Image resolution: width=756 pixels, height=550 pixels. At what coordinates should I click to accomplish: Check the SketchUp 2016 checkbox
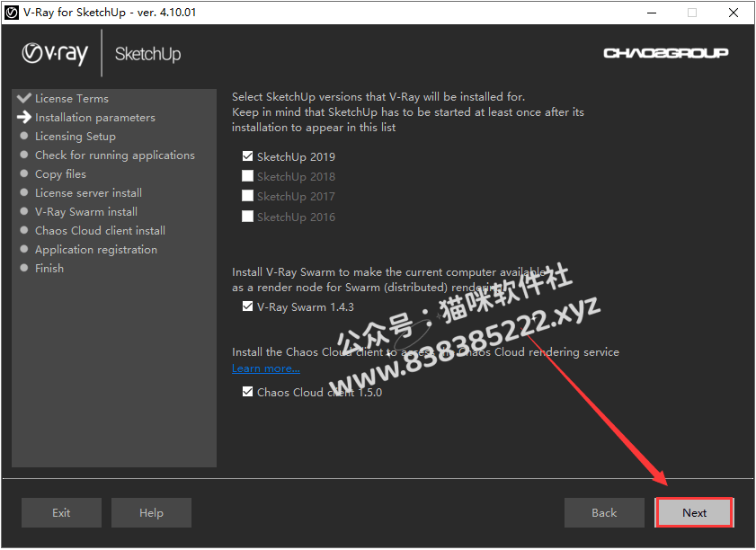coord(247,217)
